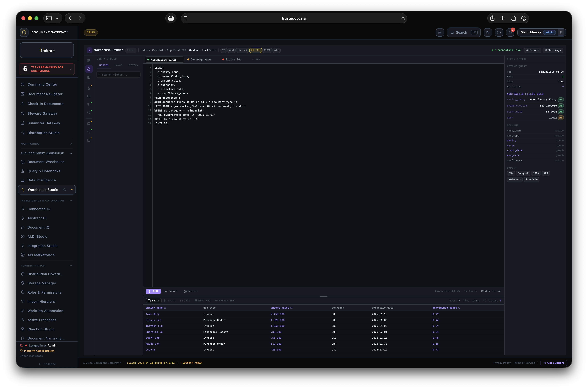Open user settings gear beside Admin
The height and width of the screenshot is (389, 588).
tap(561, 33)
